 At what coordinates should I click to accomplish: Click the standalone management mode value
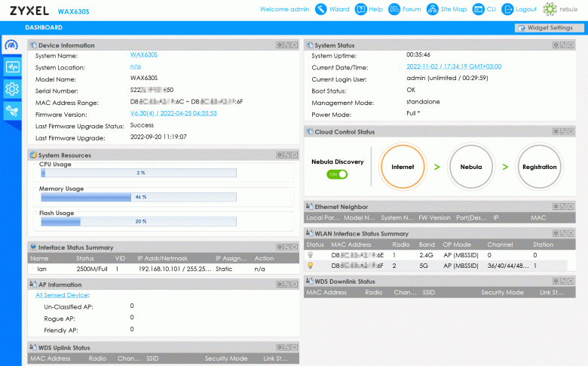pyautogui.click(x=423, y=101)
